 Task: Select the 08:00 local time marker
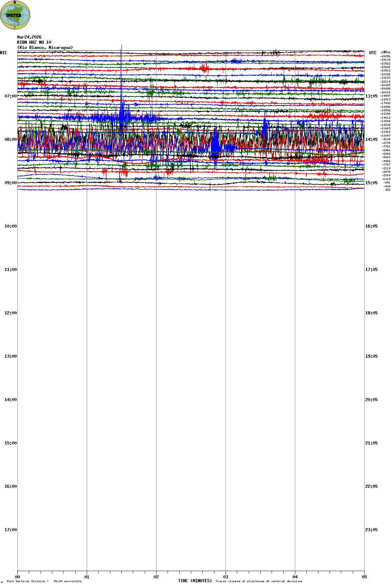click(10, 139)
